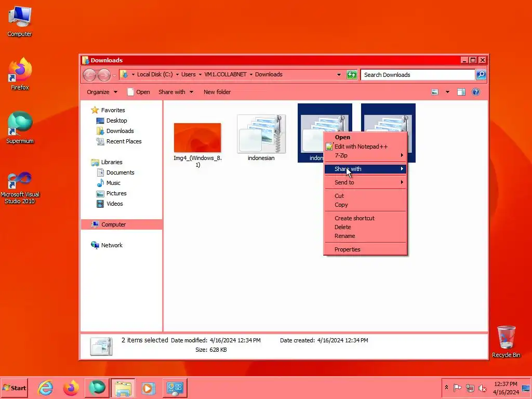Viewport: 532px width, 399px height.
Task: Open the Recycle Bin
Action: 506,341
